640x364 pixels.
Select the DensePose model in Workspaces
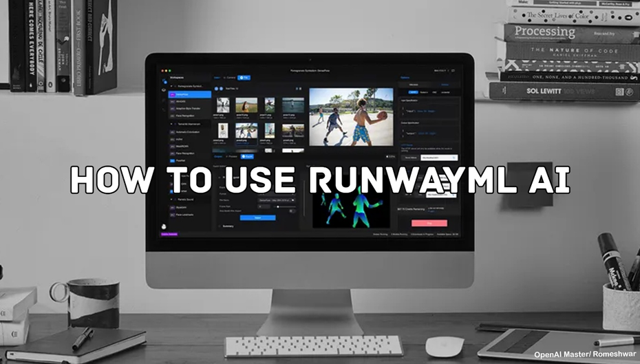click(190, 94)
